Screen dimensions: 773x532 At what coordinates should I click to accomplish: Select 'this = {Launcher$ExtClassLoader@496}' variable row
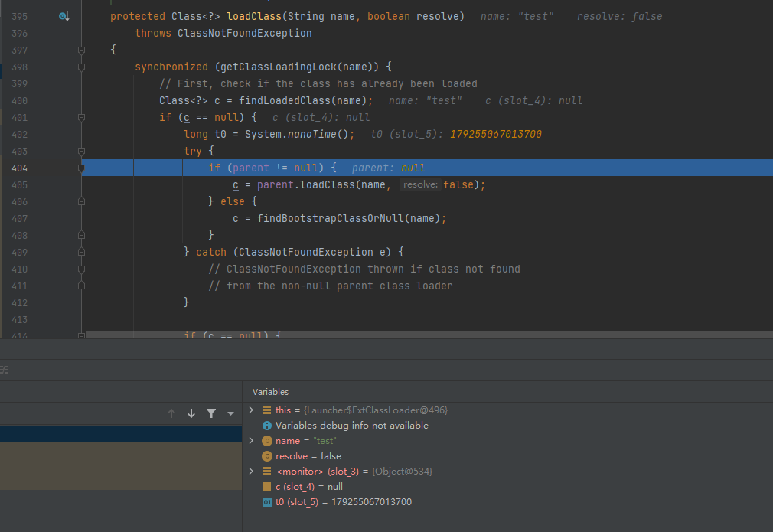[507, 410]
